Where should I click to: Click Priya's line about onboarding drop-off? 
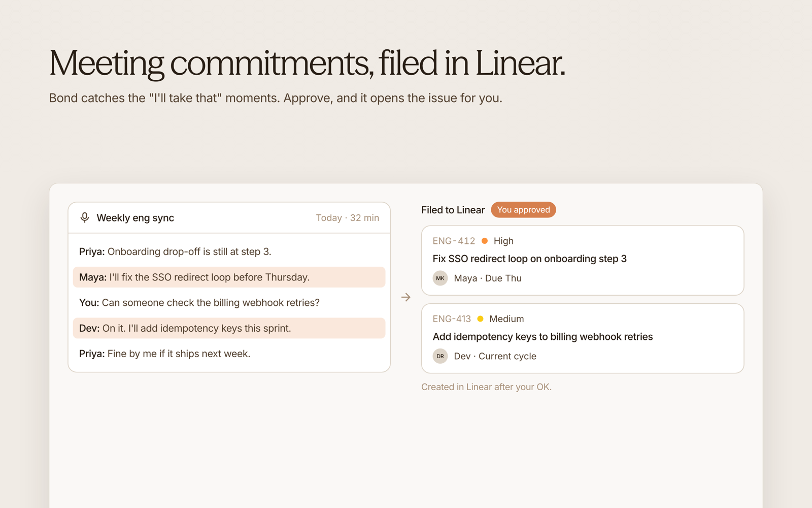click(175, 251)
